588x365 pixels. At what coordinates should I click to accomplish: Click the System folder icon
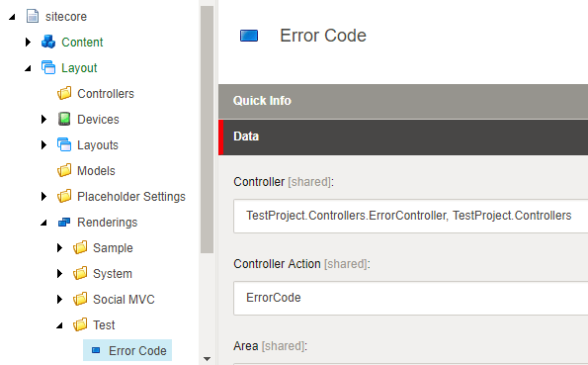[80, 273]
